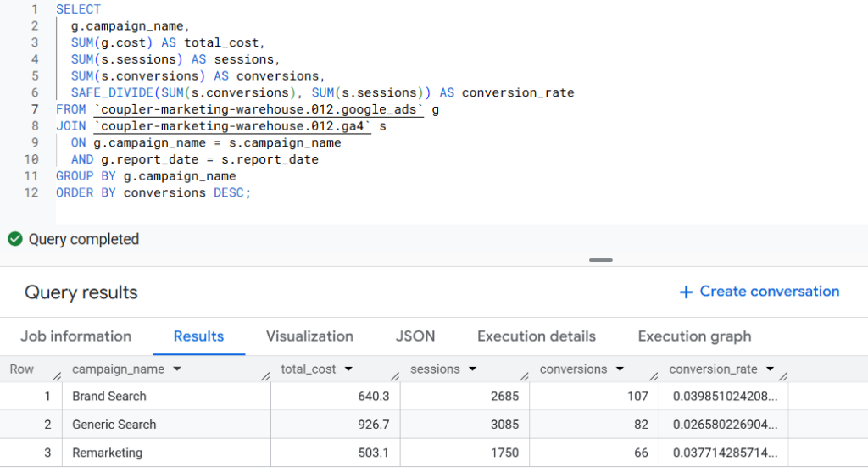Click the Row column resize handle icon
The height and width of the screenshot is (472, 868).
click(57, 376)
